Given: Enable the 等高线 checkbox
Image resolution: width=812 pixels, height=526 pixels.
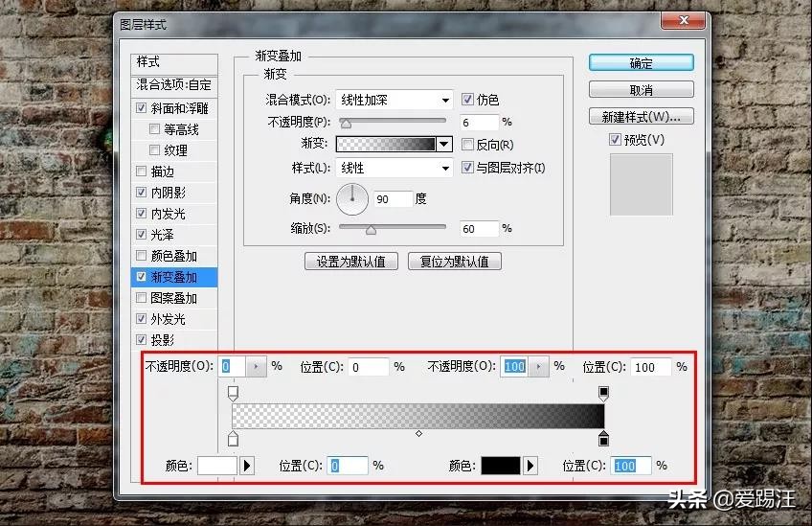Looking at the screenshot, I should click(154, 129).
